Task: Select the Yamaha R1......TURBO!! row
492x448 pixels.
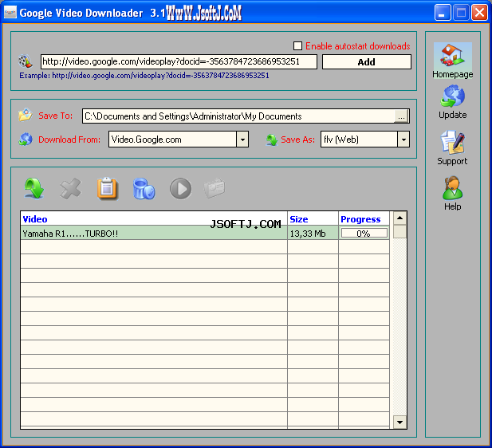Action: pyautogui.click(x=205, y=233)
